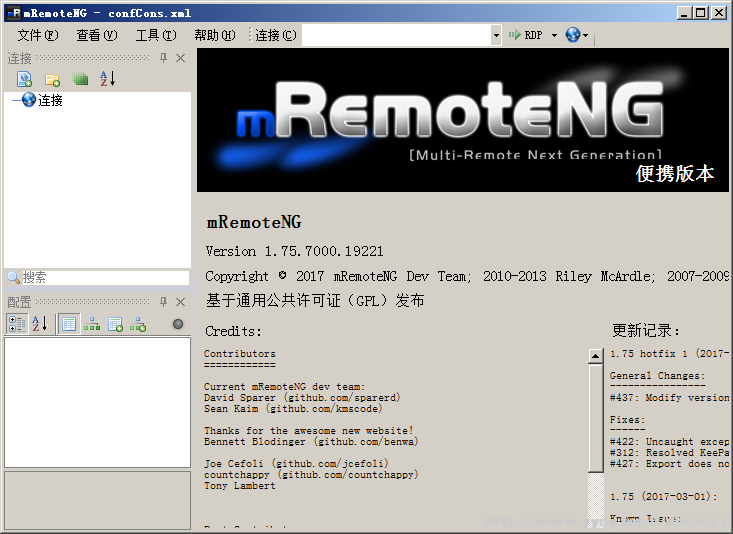Show the properties page icon
This screenshot has width=733, height=534.
pos(69,324)
